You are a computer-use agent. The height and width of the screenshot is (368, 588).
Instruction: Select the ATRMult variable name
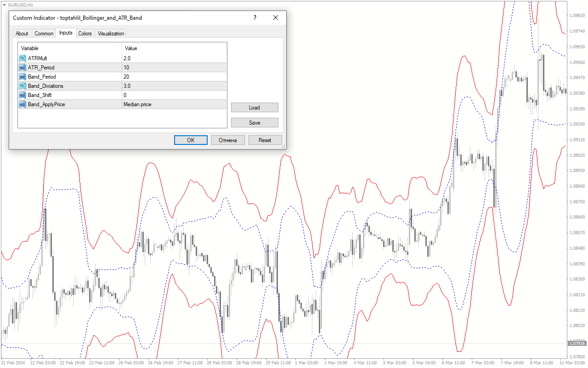38,58
